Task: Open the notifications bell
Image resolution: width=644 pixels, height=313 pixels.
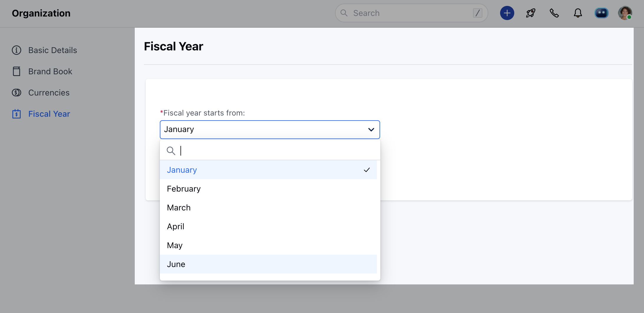Action: click(x=578, y=13)
